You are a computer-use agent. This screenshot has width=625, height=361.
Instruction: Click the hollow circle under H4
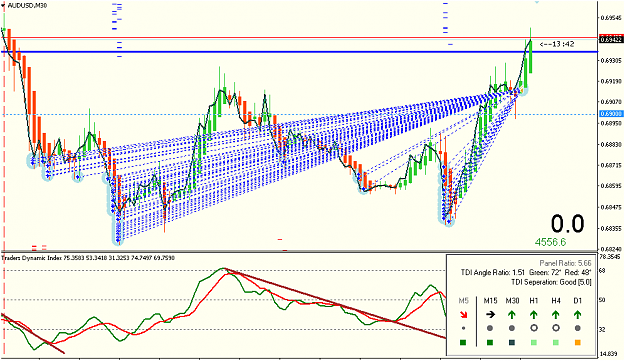coord(556,328)
